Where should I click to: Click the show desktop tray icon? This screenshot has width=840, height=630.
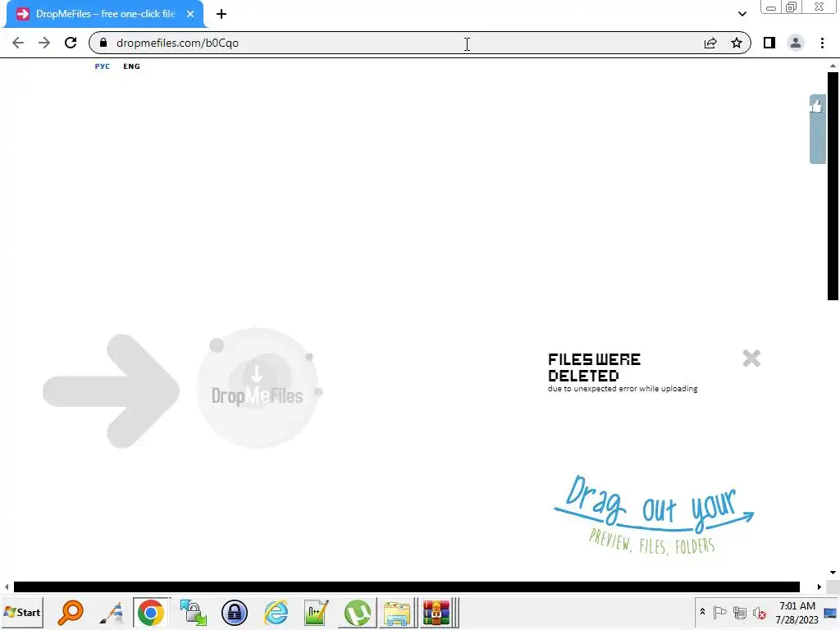(830, 613)
